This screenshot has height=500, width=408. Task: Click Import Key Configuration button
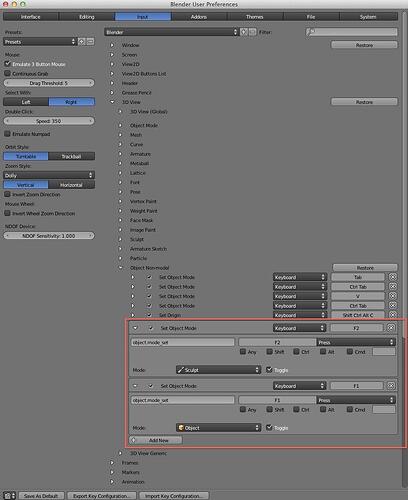click(173, 496)
